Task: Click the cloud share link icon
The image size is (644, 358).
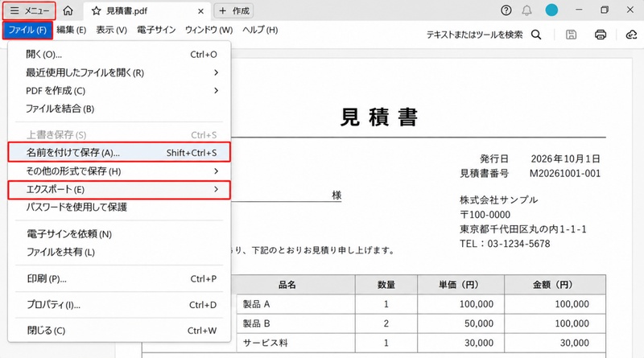Action: click(x=631, y=35)
